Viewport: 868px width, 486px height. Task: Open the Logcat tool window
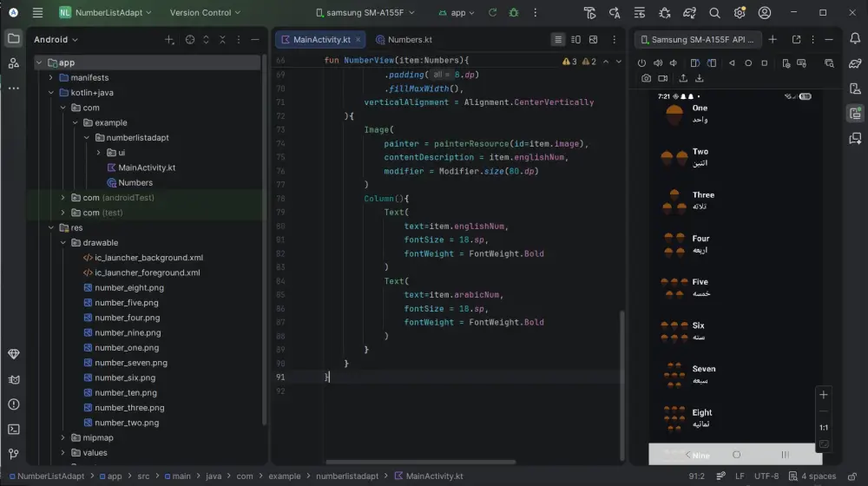[13, 379]
